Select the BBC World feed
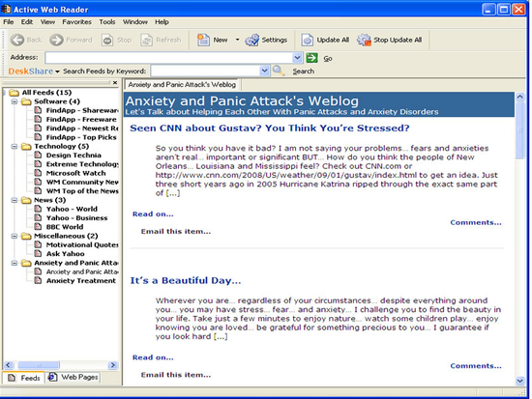Image resolution: width=532 pixels, height=399 pixels. click(x=65, y=227)
